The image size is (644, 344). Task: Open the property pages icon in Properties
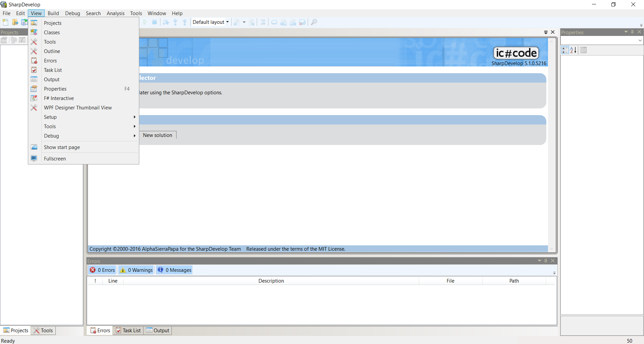pyautogui.click(x=583, y=50)
